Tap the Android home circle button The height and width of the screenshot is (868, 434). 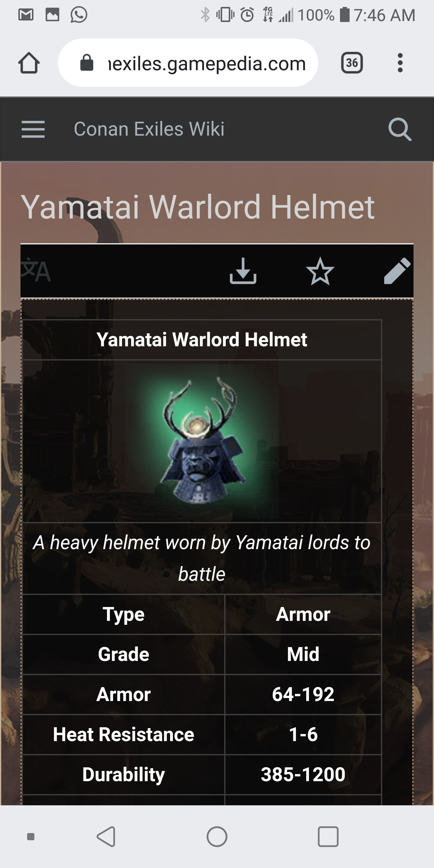[217, 836]
